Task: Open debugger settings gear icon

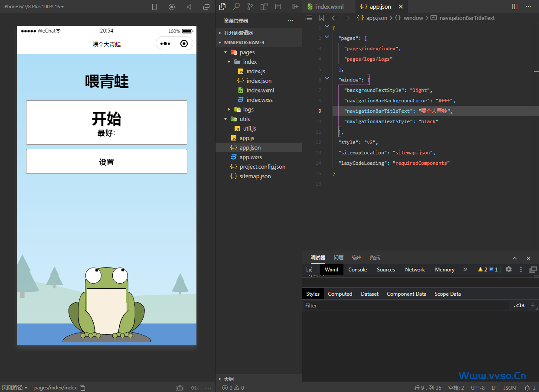Action: point(509,269)
